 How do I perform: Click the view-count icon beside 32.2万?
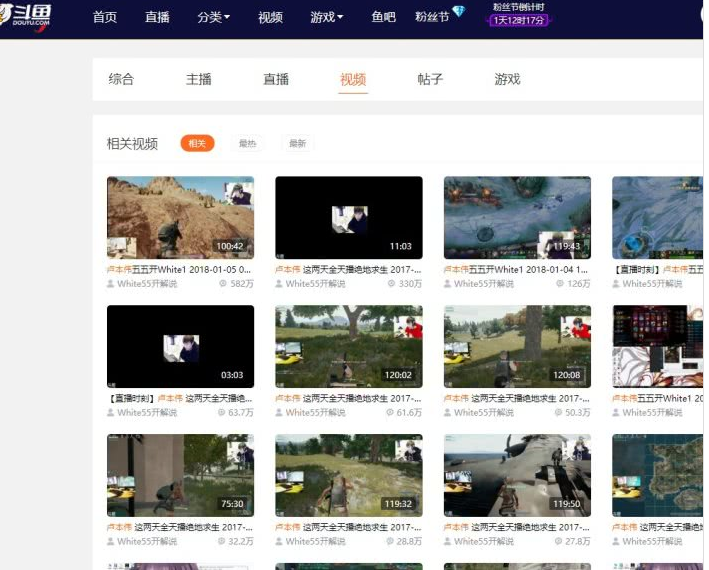coord(222,542)
